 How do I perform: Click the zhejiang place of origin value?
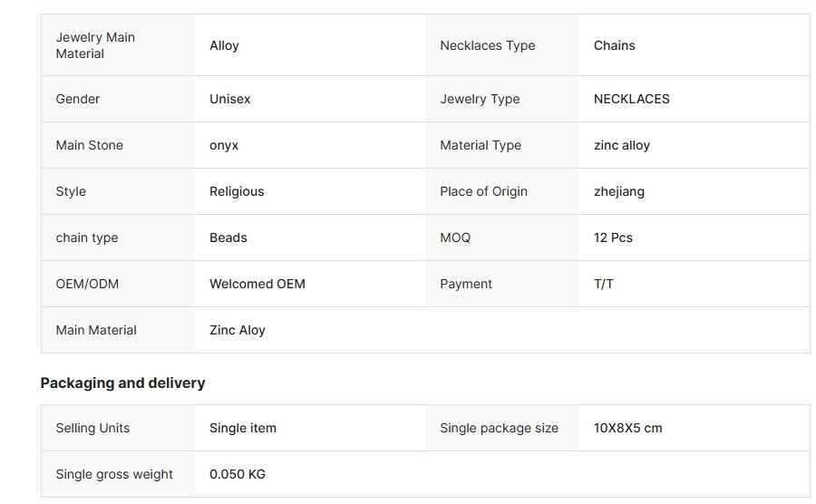coord(618,191)
